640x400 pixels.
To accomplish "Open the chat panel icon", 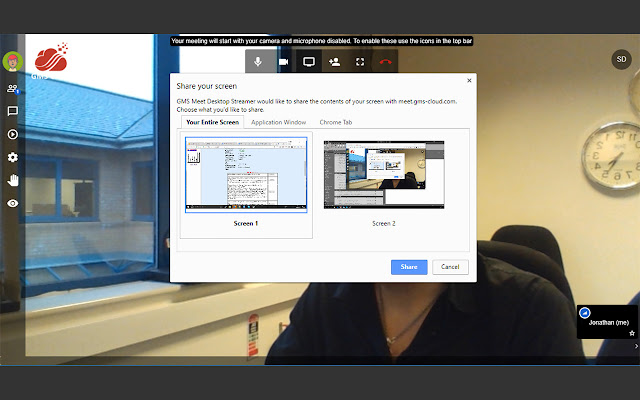I will (13, 111).
